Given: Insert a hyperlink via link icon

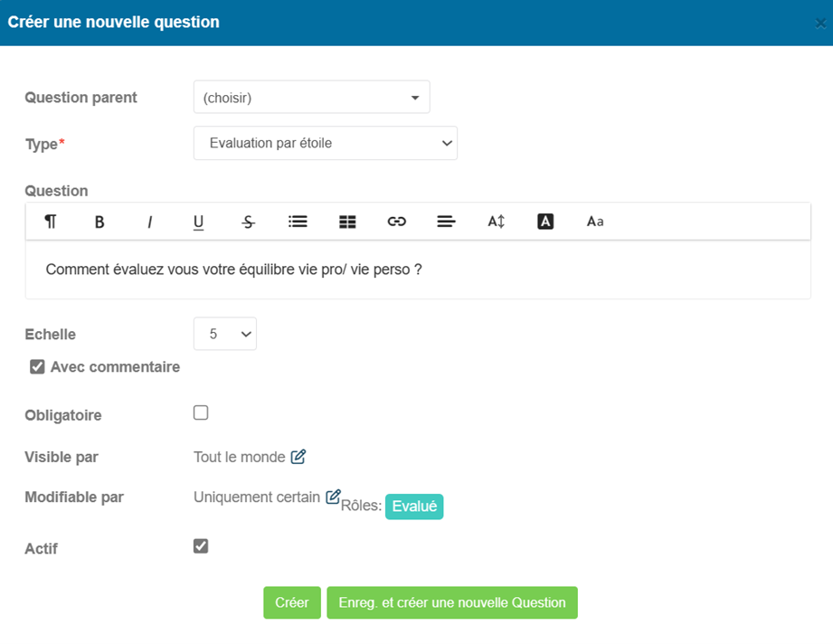Looking at the screenshot, I should [x=397, y=222].
